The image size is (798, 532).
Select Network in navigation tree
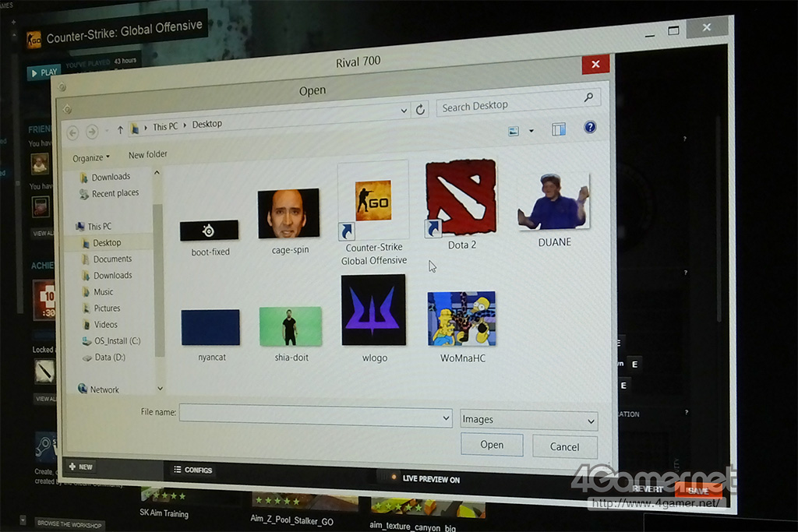(x=98, y=389)
